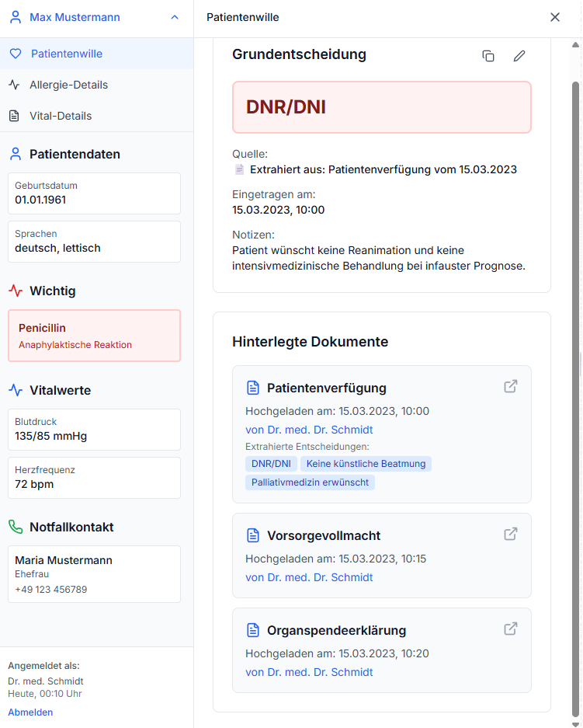This screenshot has width=583, height=728.
Task: Click the Vorsorgevollmacht file icon
Action: (252, 535)
